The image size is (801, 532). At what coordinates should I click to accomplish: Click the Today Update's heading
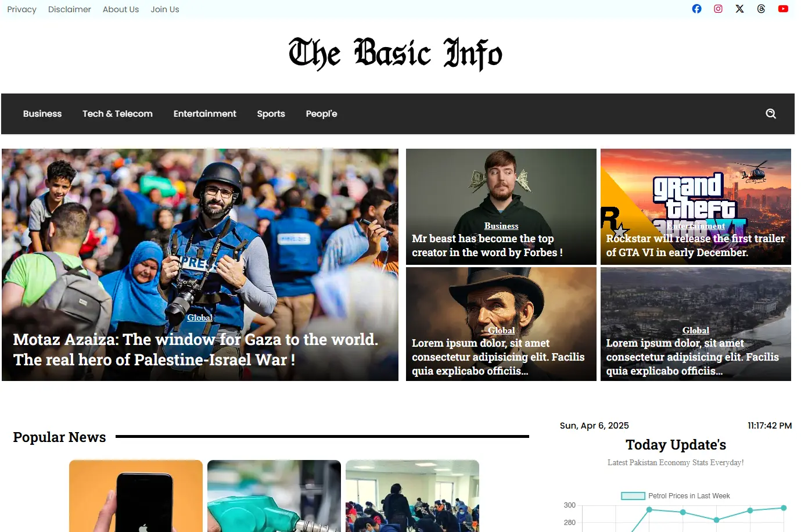point(676,445)
